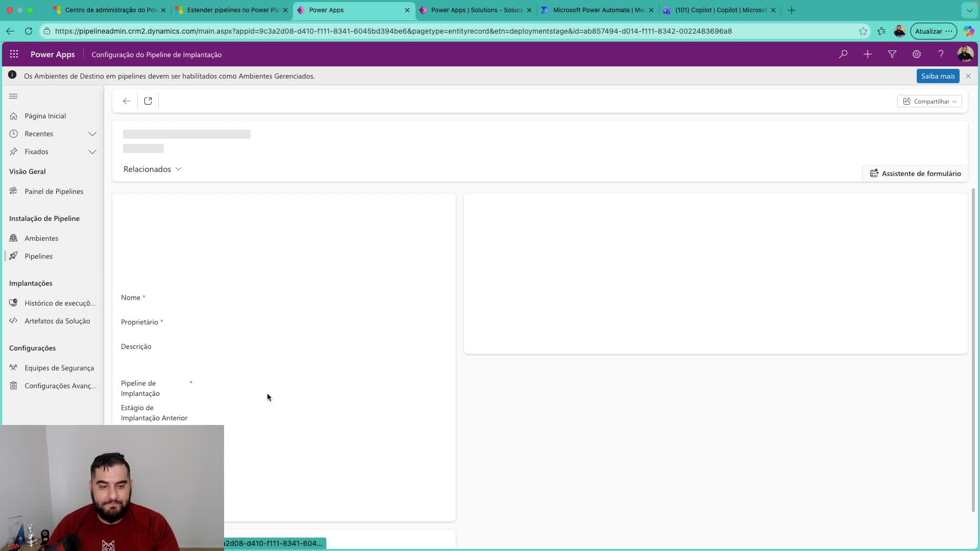Open the Compartilhar menu
980x551 pixels.
click(x=930, y=101)
